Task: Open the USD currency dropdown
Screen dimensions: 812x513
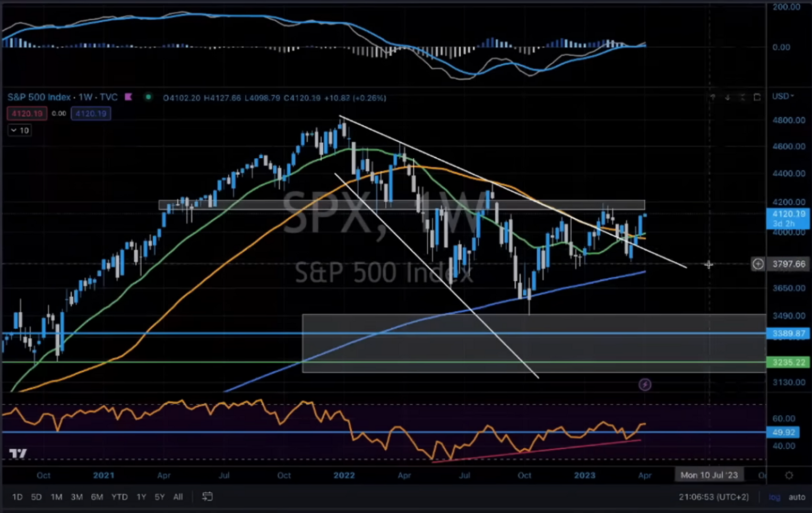Action: (783, 96)
